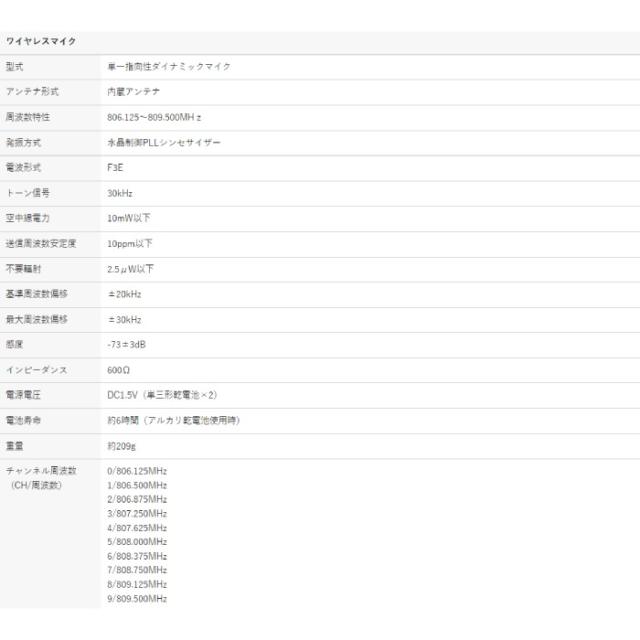
Task: Click channel 7/808.750MHz entry
Action: tap(137, 570)
